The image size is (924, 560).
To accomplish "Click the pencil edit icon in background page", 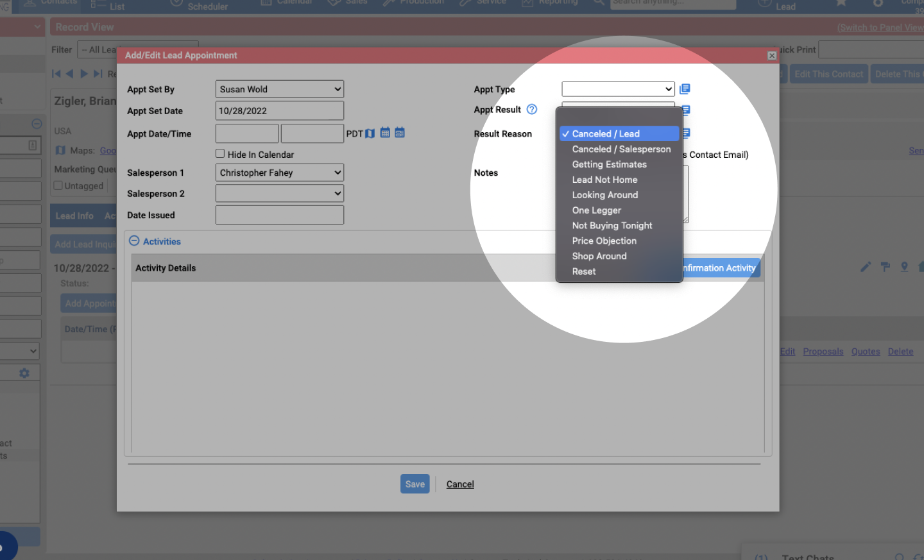I will coord(866,266).
